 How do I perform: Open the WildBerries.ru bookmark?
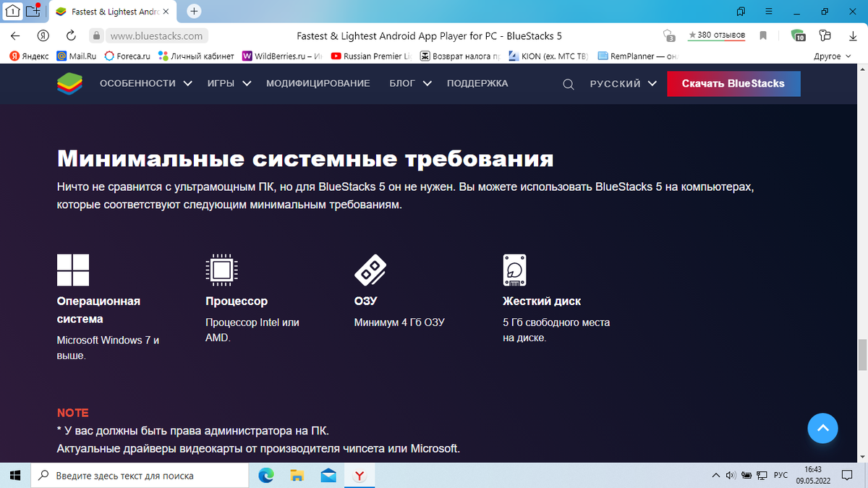click(282, 56)
